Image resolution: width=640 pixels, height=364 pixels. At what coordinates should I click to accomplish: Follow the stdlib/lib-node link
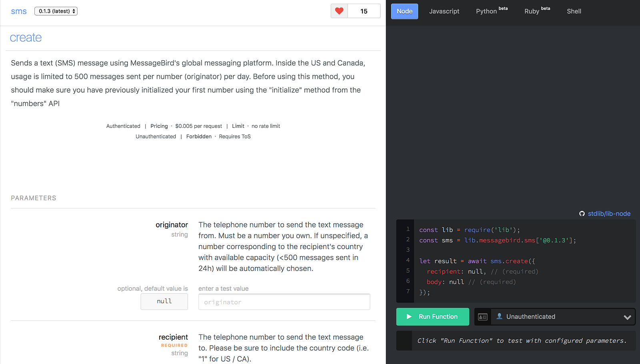(x=609, y=214)
